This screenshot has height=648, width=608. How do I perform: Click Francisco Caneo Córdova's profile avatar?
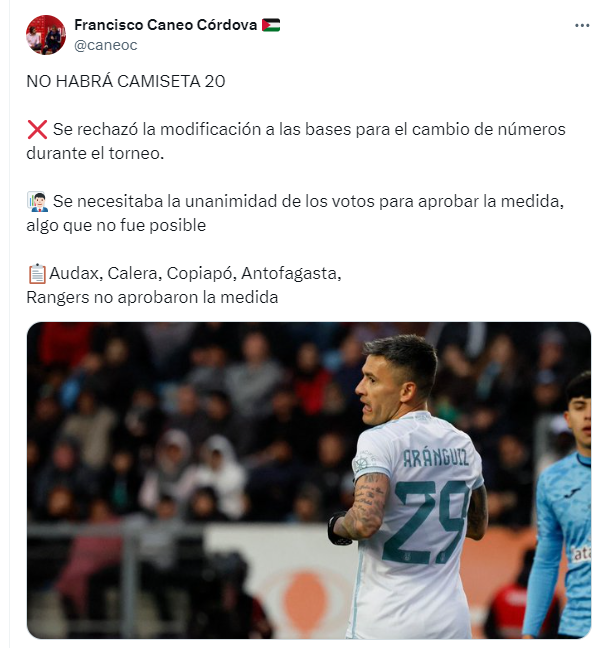pos(46,35)
